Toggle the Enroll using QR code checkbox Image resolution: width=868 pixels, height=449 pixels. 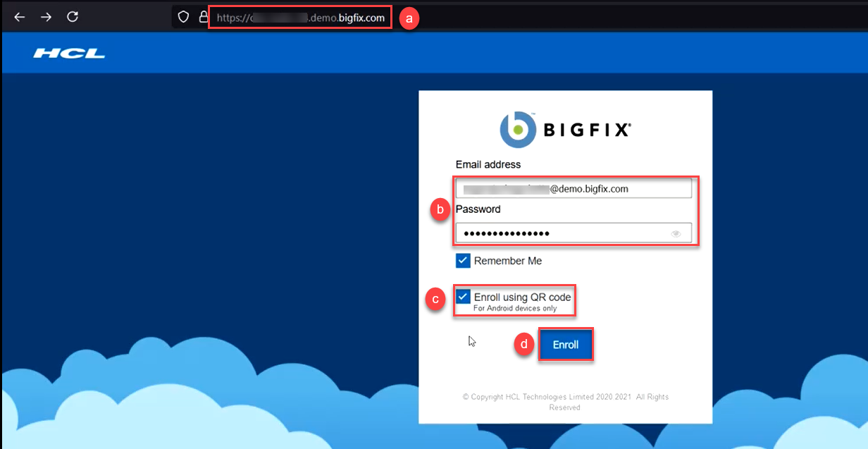[x=463, y=297]
